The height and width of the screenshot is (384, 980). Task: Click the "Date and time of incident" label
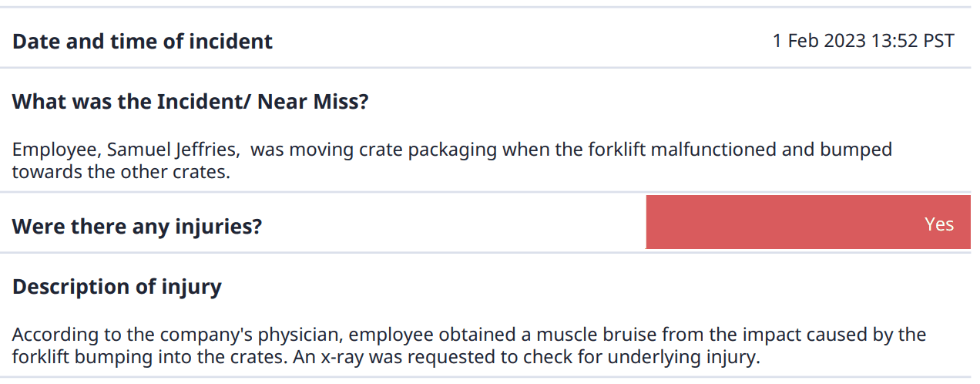143,41
